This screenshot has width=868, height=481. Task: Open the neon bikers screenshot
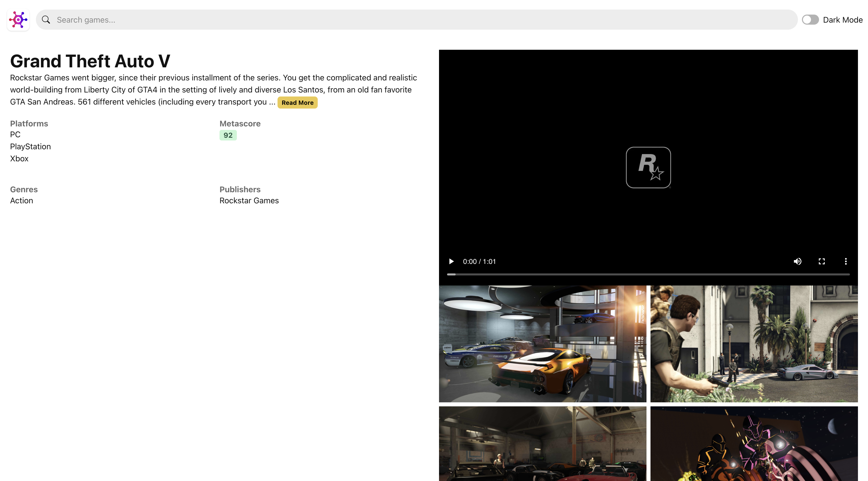(x=754, y=443)
